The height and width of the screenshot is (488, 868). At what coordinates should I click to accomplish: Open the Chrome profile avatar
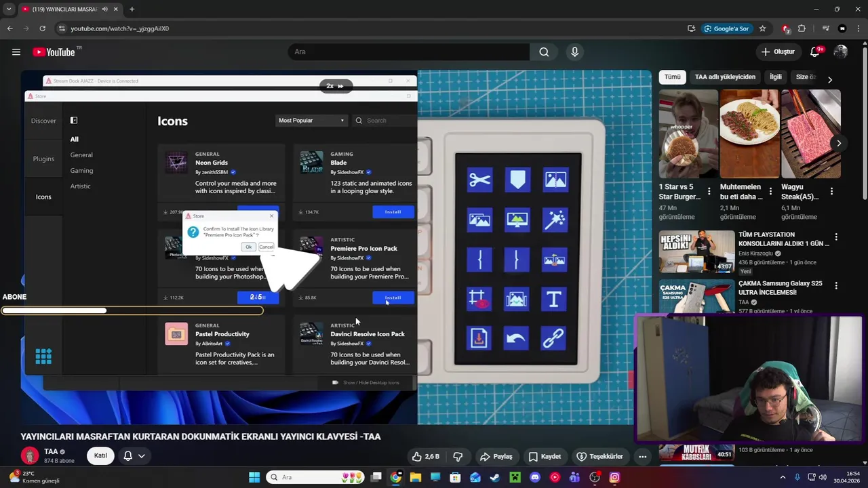click(x=842, y=28)
